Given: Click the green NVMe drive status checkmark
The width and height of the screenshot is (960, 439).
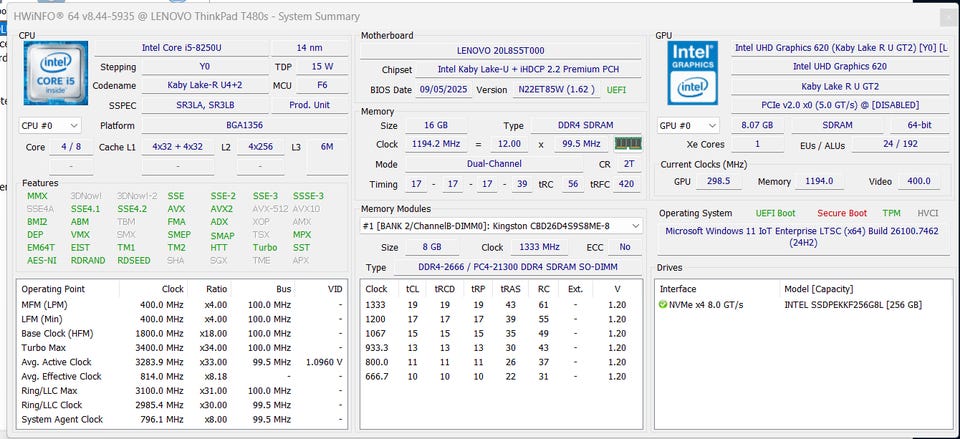Looking at the screenshot, I should click(663, 305).
